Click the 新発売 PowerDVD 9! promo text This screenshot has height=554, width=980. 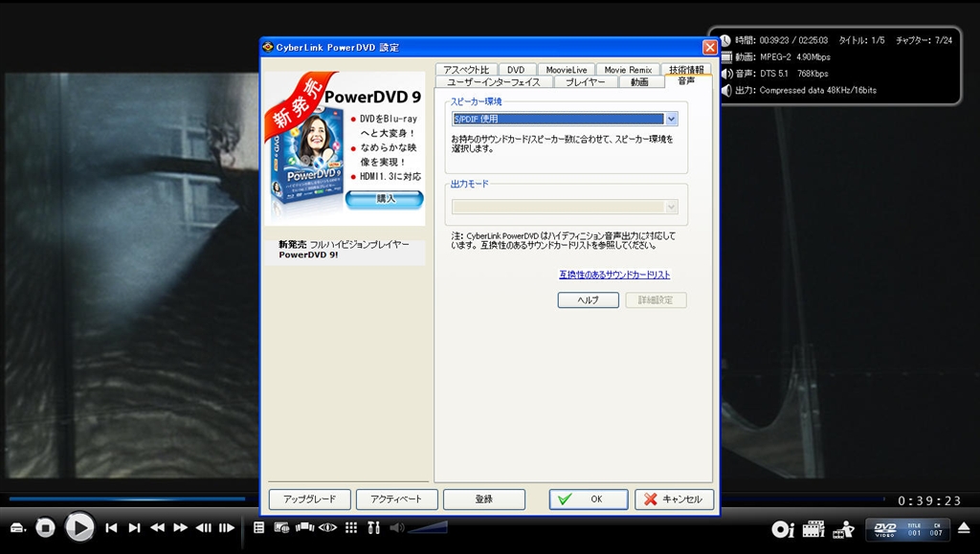[x=344, y=249]
